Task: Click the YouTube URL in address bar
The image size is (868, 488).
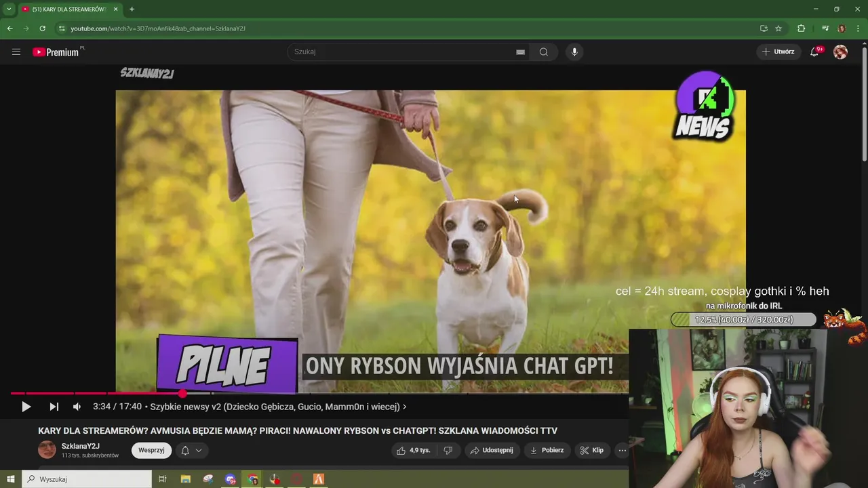Action: [158, 28]
